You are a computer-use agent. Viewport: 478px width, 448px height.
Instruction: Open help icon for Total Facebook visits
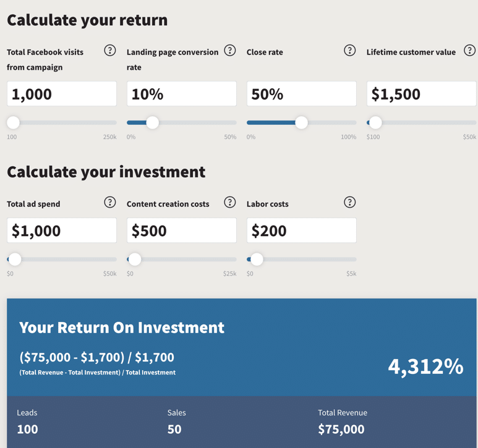109,50
